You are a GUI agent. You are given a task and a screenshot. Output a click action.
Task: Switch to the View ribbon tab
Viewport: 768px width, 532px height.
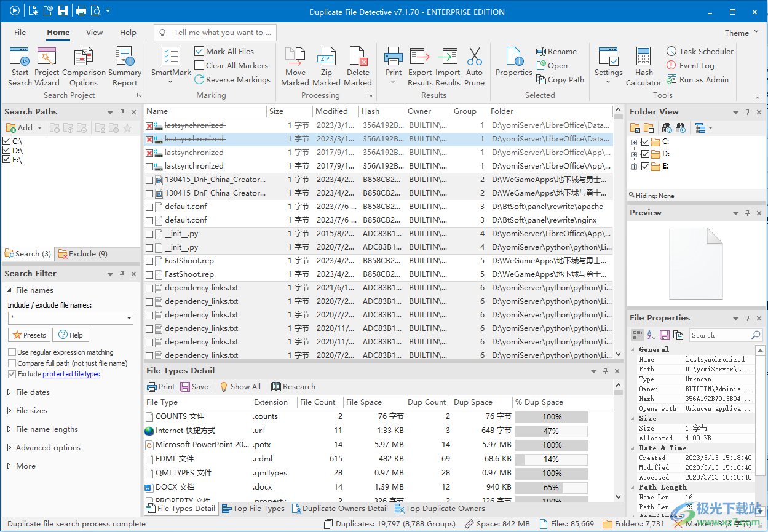pos(94,33)
